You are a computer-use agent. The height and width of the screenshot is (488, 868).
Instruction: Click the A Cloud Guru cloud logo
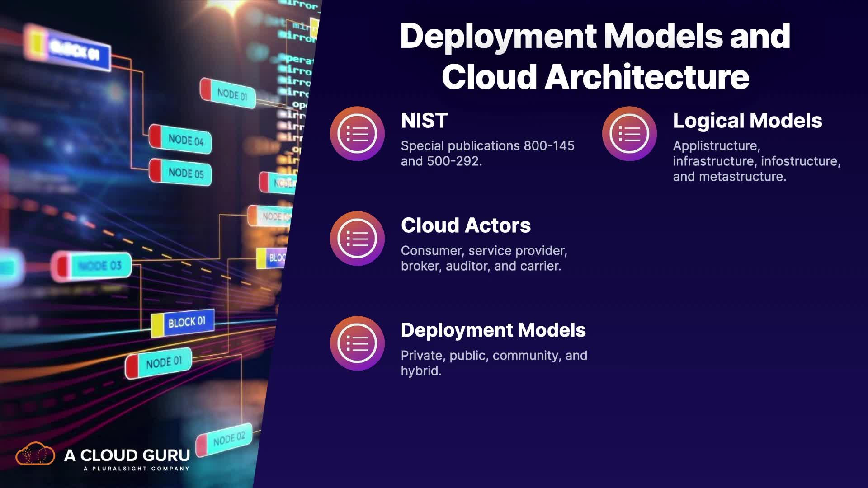point(35,454)
